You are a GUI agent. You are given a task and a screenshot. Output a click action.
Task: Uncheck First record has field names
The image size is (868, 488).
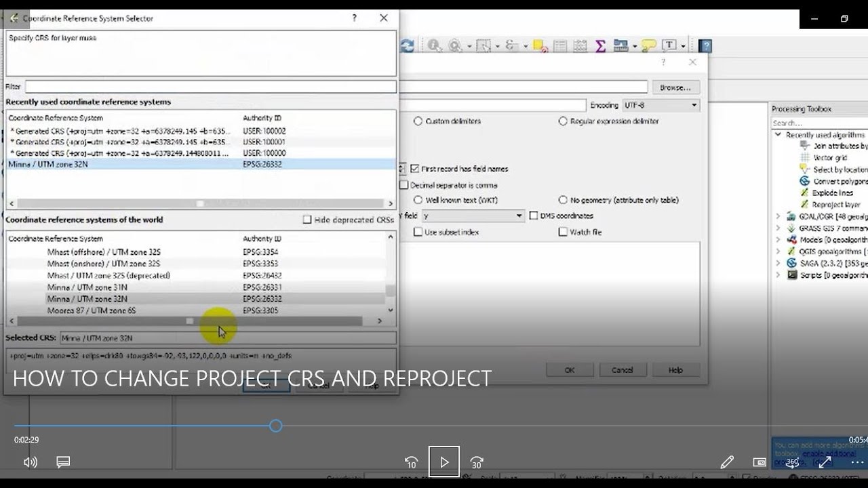point(415,169)
